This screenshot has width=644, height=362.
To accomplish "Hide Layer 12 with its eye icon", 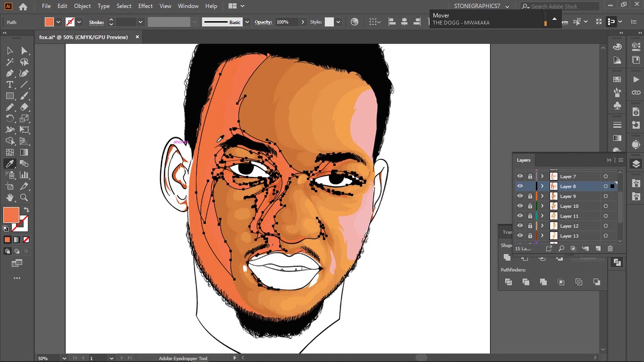I will pyautogui.click(x=520, y=226).
